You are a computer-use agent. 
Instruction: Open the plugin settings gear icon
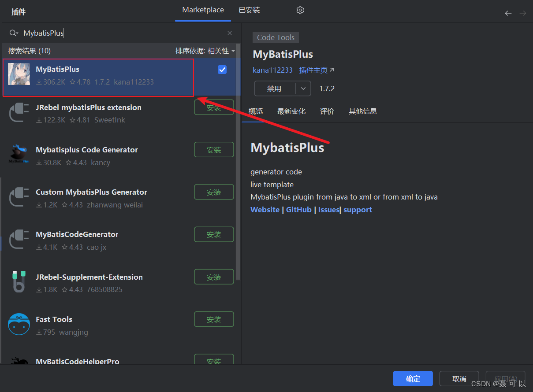[300, 10]
